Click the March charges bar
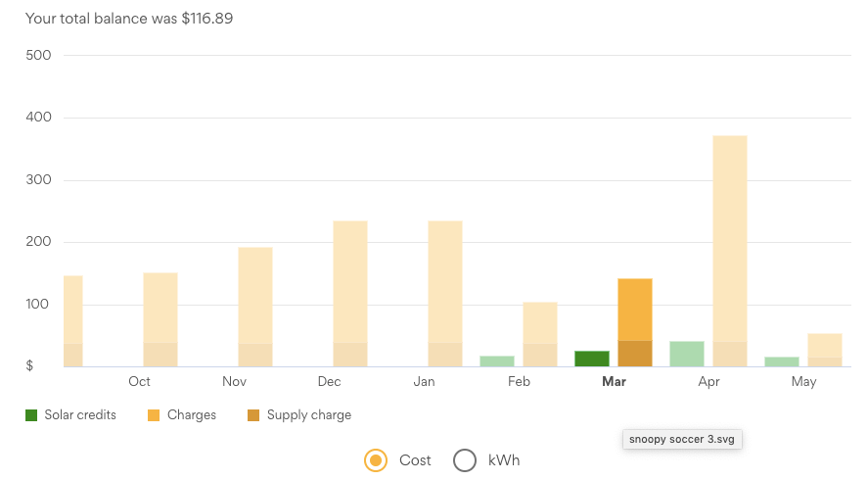Viewport: 868px width, 480px height. (x=635, y=309)
